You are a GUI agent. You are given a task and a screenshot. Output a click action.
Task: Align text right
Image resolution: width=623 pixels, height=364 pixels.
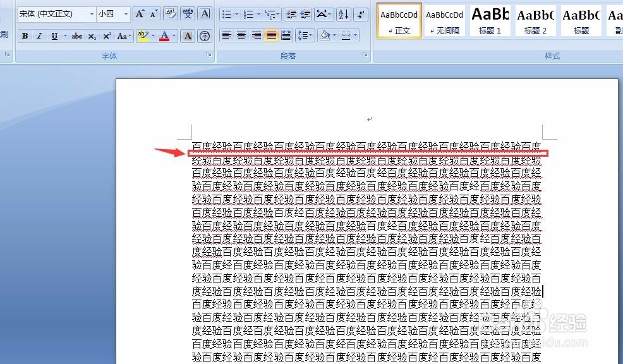click(257, 36)
